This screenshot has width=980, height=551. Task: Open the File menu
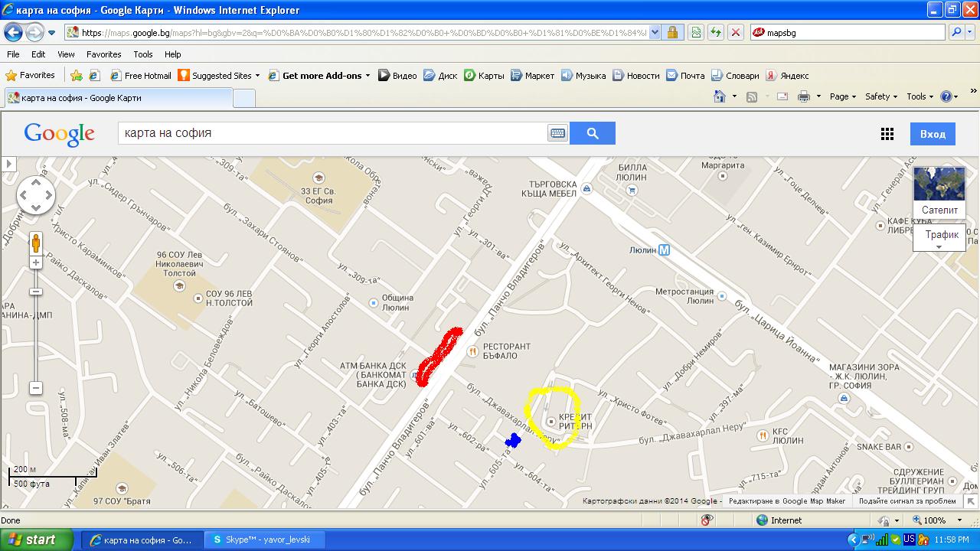pos(13,54)
